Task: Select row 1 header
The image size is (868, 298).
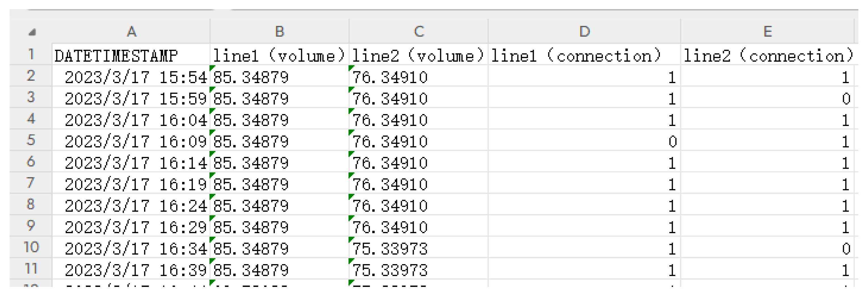Action: click(31, 54)
